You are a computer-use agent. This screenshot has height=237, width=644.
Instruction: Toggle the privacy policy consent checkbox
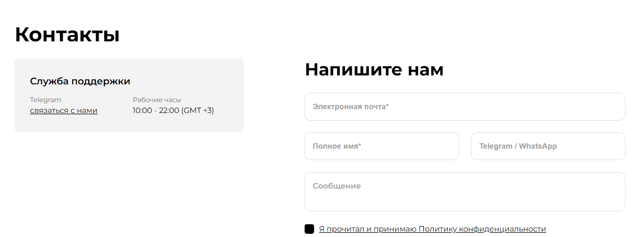(x=309, y=229)
